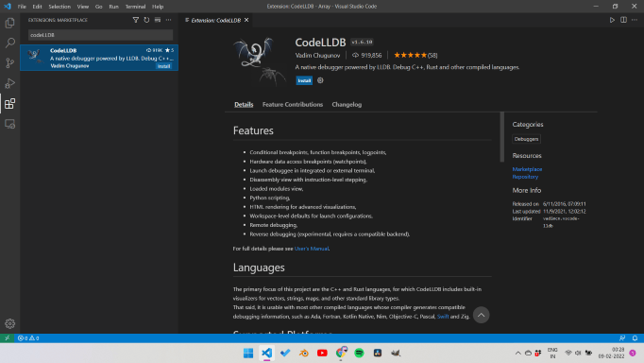
Task: Show errors and warnings in status bar
Action: (x=28, y=337)
